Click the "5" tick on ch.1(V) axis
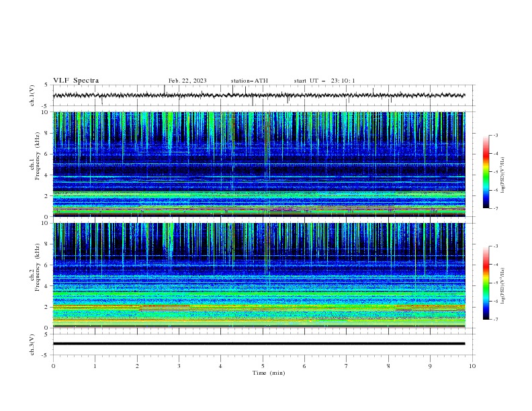The width and height of the screenshot is (532, 411). [46, 85]
